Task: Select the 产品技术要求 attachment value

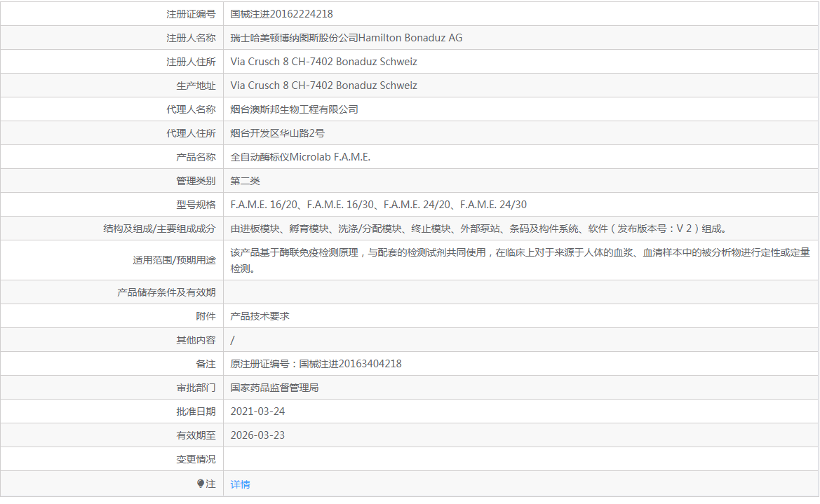Action: (x=260, y=316)
